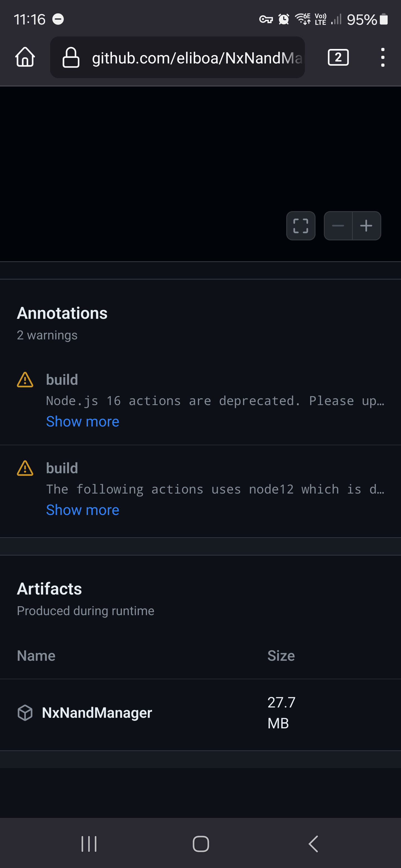Click the first build warning triangle icon

pos(25,380)
